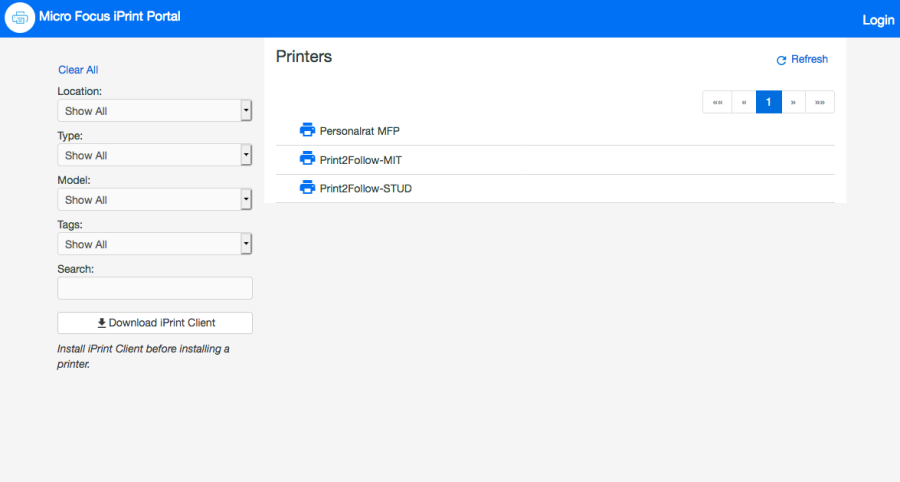Click the Refresh circular arrow icon
Viewport: 900px width, 482px height.
(x=782, y=60)
